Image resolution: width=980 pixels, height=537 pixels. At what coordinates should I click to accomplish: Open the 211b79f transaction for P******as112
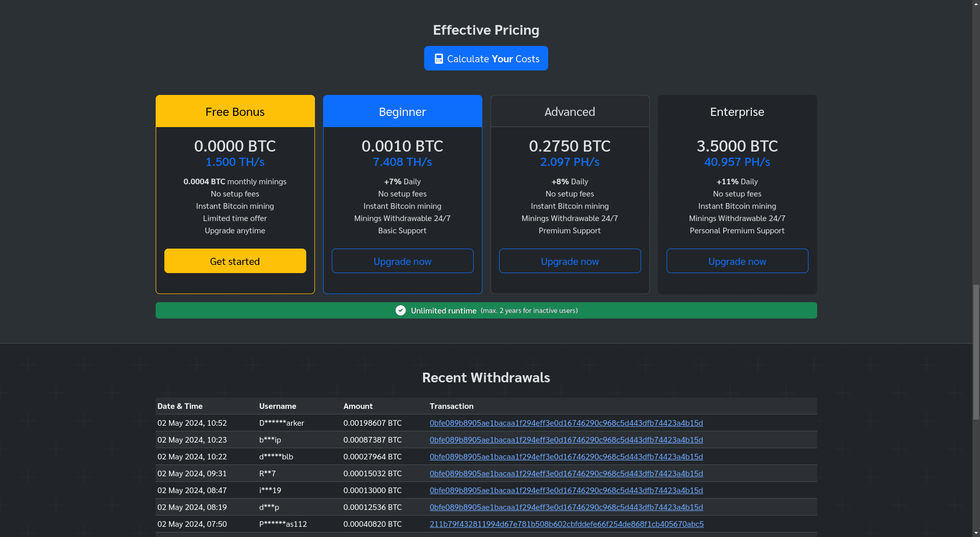pos(567,524)
